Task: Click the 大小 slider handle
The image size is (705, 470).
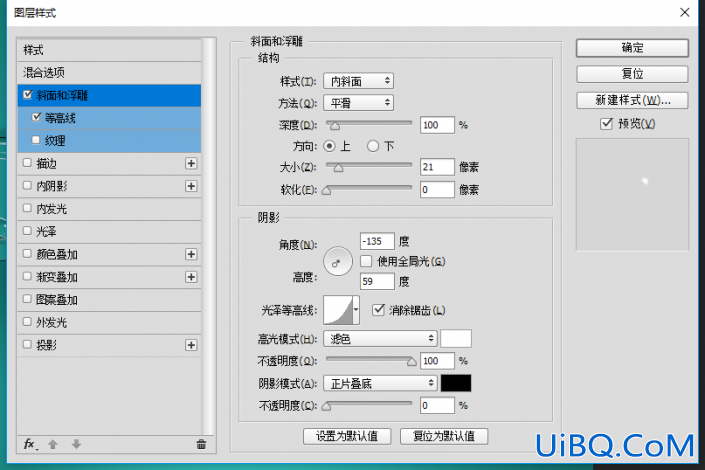Action: coord(339,168)
